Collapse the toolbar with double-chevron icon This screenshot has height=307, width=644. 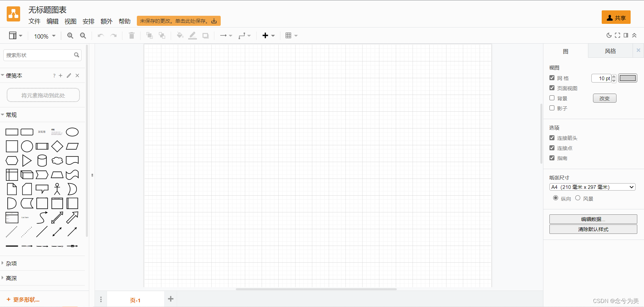(634, 35)
